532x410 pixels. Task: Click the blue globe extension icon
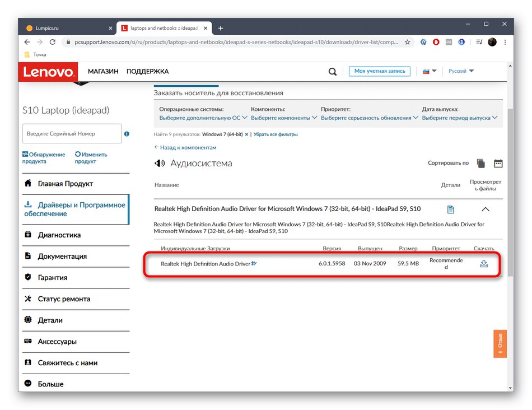click(461, 42)
